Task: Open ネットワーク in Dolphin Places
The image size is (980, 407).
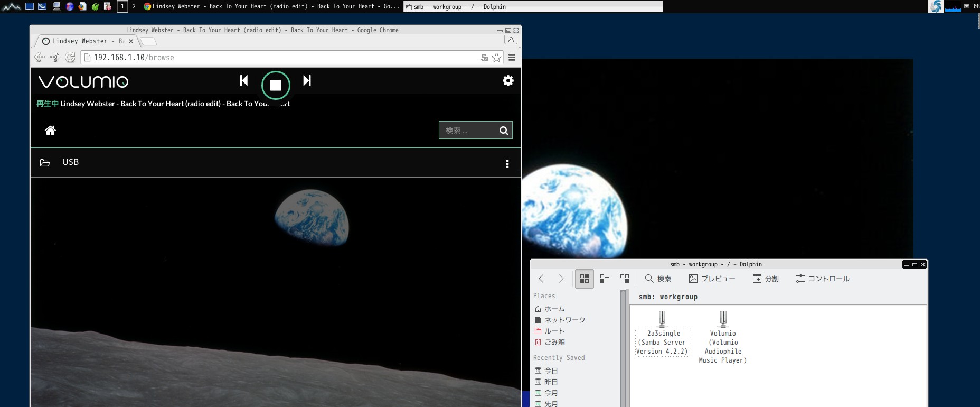Action: (x=564, y=320)
